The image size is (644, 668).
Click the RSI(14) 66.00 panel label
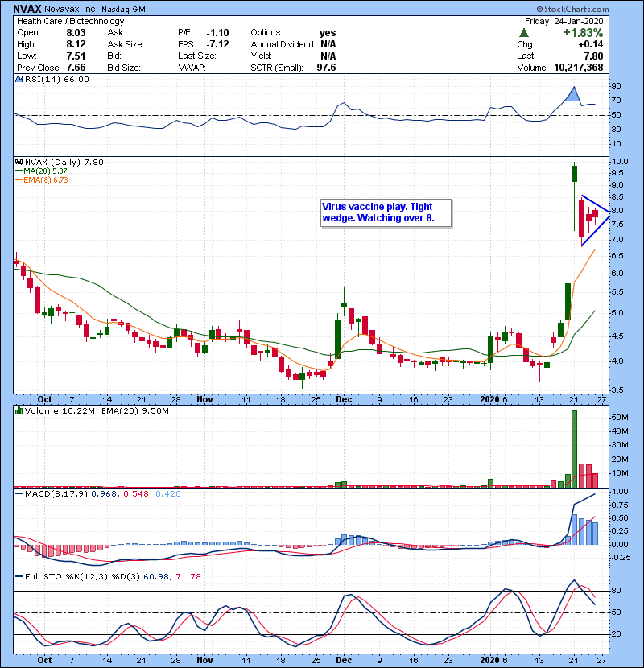click(x=57, y=79)
